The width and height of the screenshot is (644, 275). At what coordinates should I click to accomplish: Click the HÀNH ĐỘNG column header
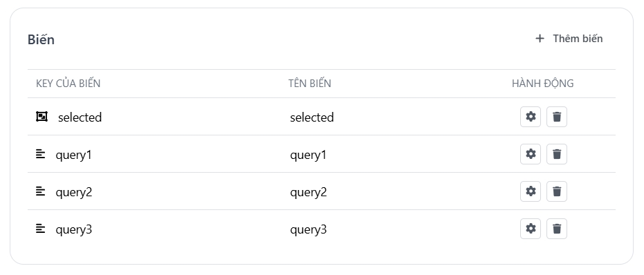click(543, 84)
